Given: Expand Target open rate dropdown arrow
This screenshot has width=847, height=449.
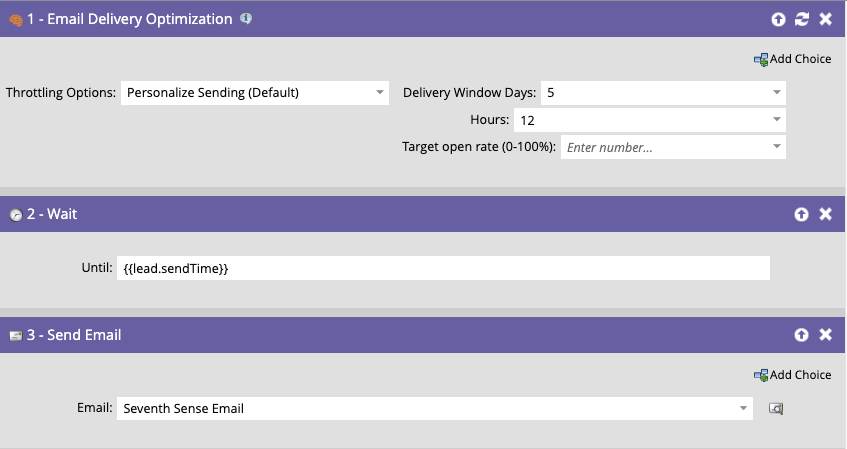Looking at the screenshot, I should click(777, 146).
